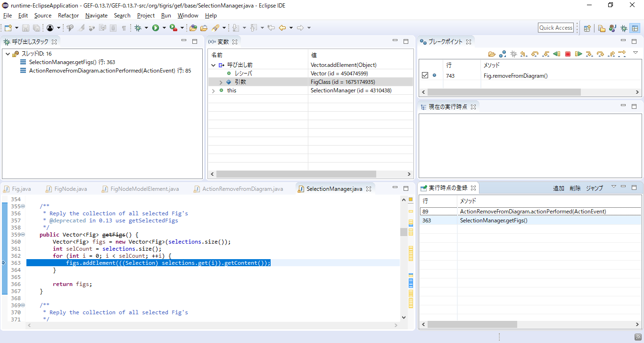Close the SelectionManager.java editor tab
This screenshot has width=644, height=343.
[x=369, y=189]
